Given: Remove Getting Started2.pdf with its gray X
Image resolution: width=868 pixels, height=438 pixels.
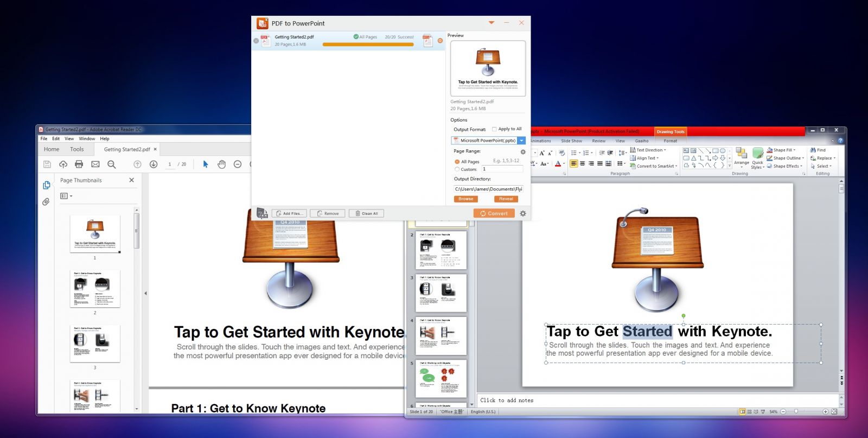Looking at the screenshot, I should [256, 41].
